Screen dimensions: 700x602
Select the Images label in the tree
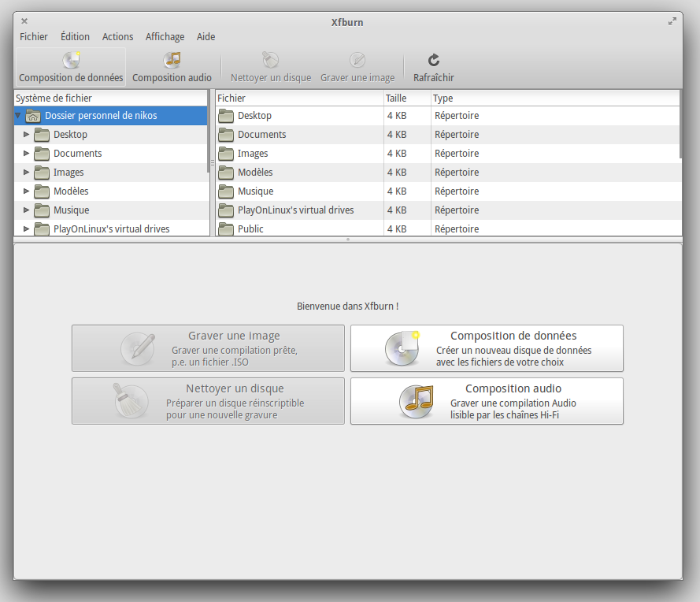pyautogui.click(x=69, y=173)
